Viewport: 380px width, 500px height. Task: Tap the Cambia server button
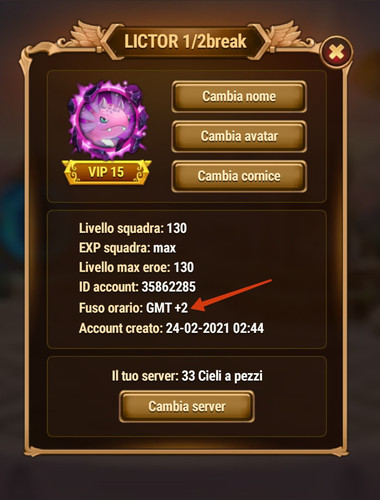click(x=187, y=406)
